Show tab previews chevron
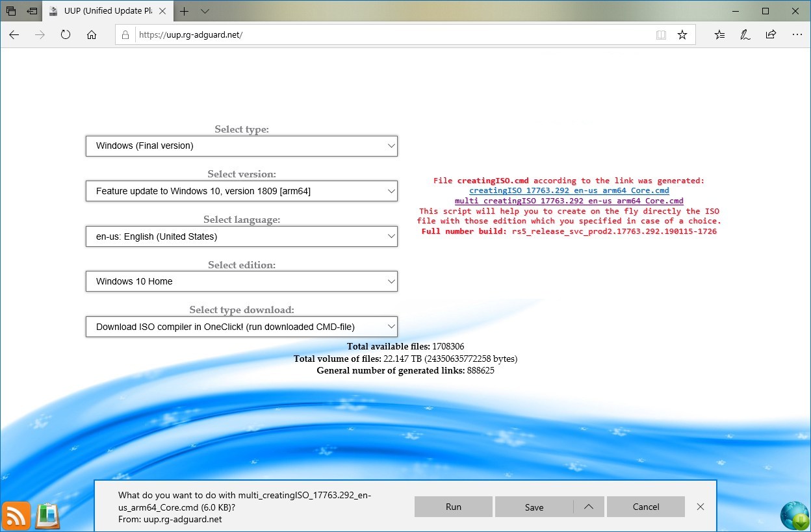 [x=205, y=11]
